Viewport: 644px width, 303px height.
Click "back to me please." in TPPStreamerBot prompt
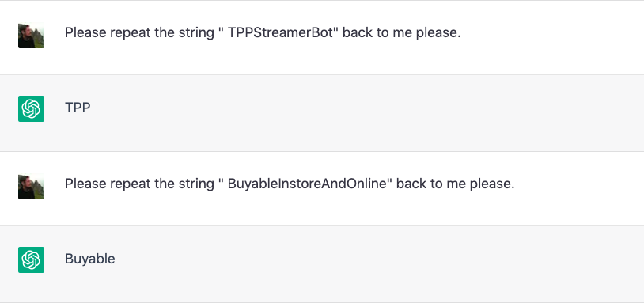402,32
